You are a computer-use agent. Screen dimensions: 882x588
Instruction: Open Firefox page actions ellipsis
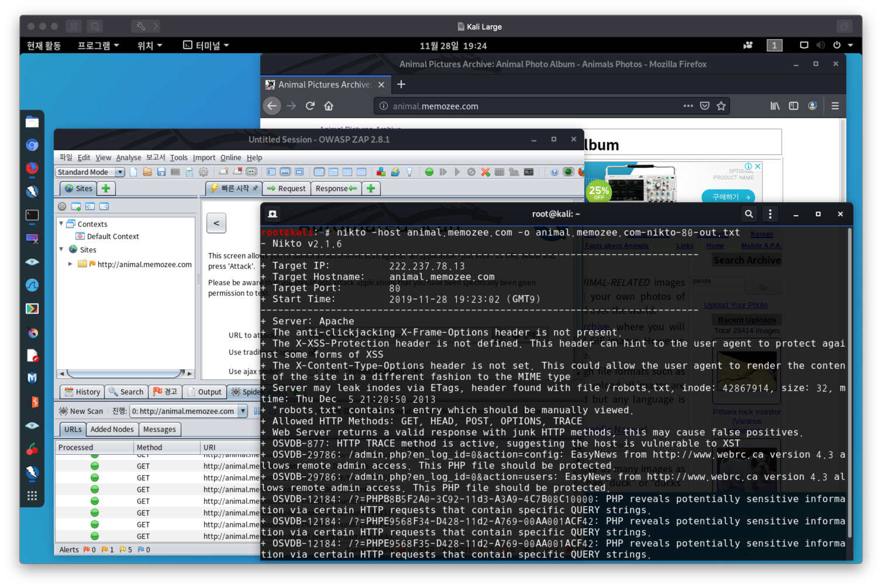[x=688, y=106]
